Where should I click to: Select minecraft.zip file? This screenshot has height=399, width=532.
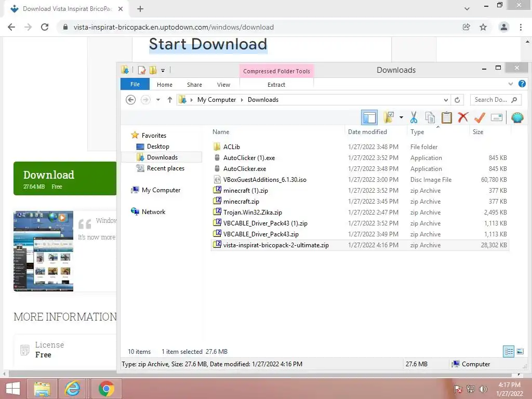(241, 202)
